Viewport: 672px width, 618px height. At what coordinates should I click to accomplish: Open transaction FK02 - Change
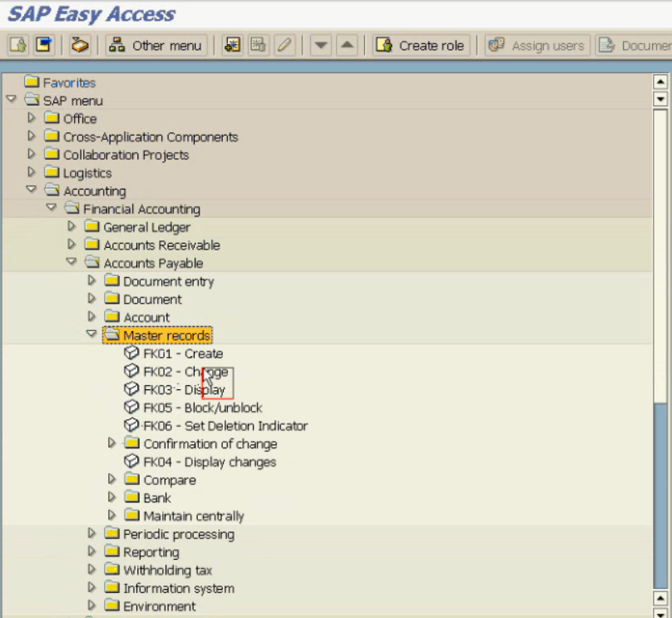point(185,372)
